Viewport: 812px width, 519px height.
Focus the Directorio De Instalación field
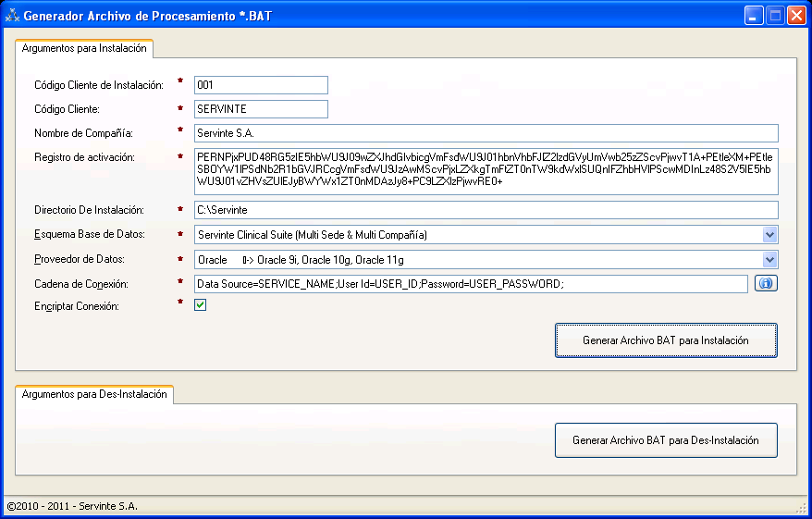click(486, 210)
